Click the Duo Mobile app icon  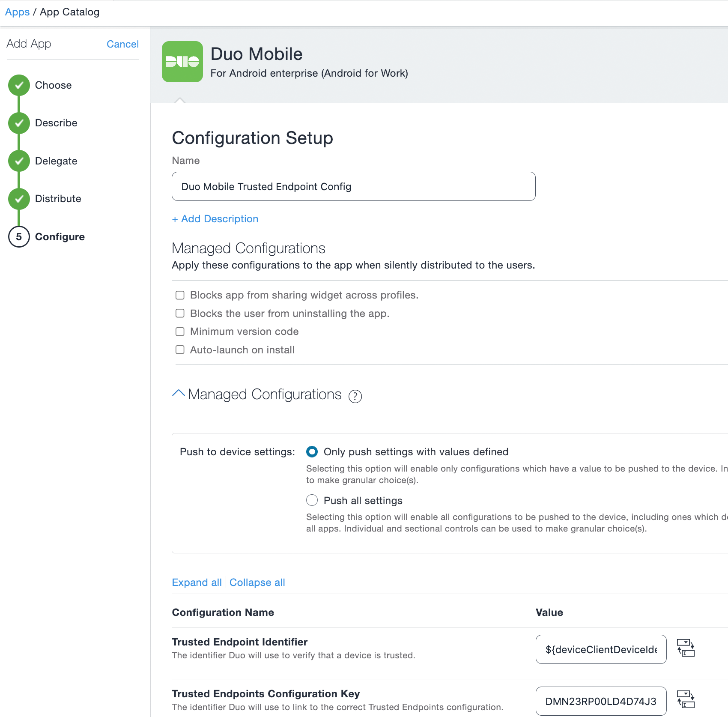coord(182,61)
